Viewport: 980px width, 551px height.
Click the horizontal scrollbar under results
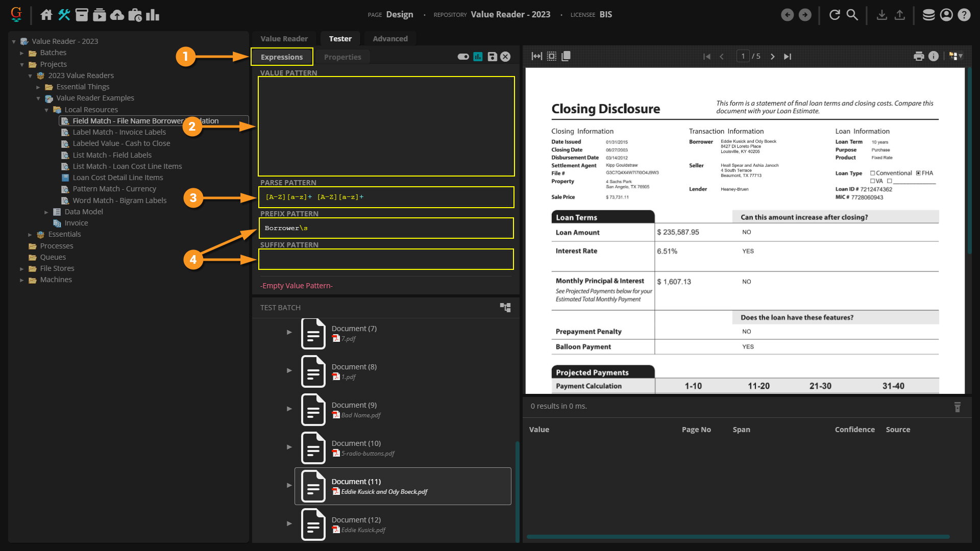tap(738, 537)
